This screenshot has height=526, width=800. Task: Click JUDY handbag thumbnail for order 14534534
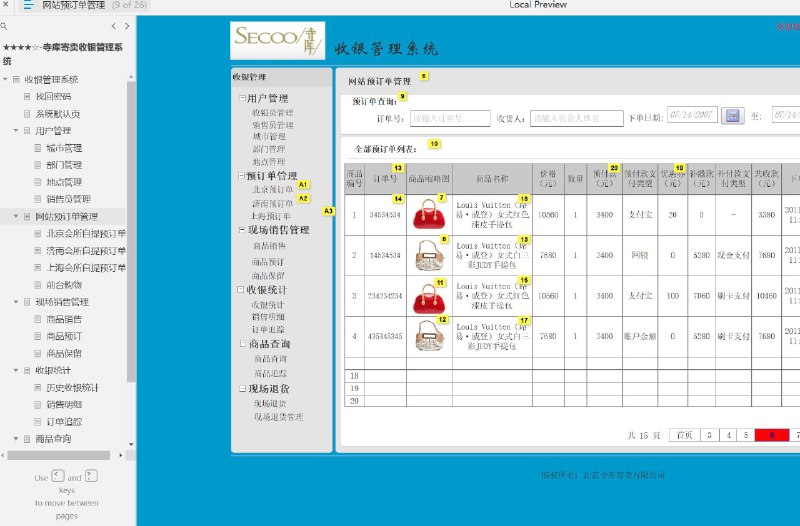[429, 255]
